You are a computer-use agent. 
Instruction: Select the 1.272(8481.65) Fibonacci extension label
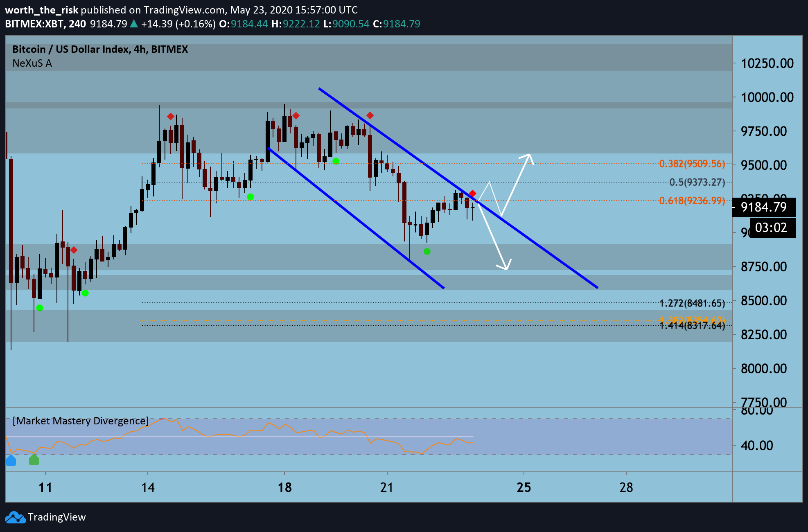[x=692, y=303]
